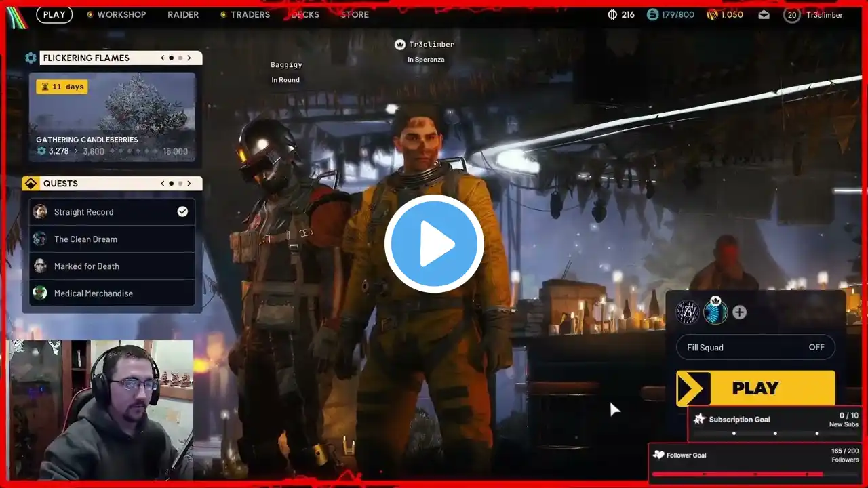
Task: Click the coin icon next to 216
Action: pos(612,15)
